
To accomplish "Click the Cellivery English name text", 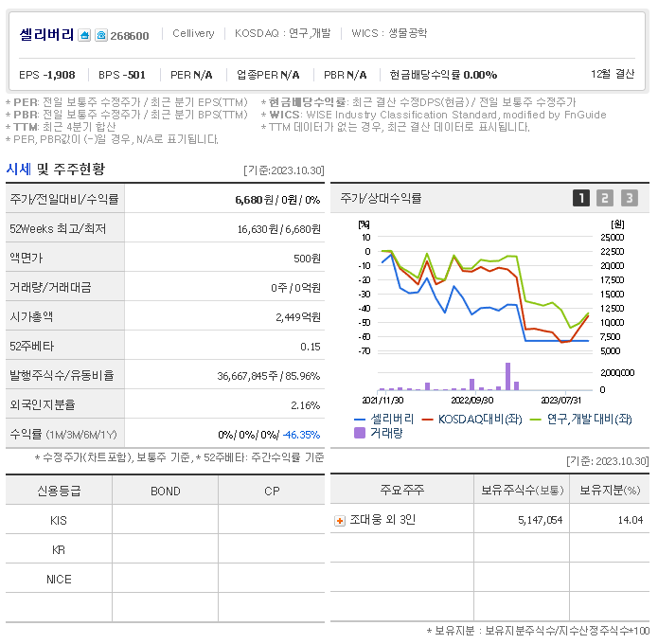I will click(x=193, y=33).
